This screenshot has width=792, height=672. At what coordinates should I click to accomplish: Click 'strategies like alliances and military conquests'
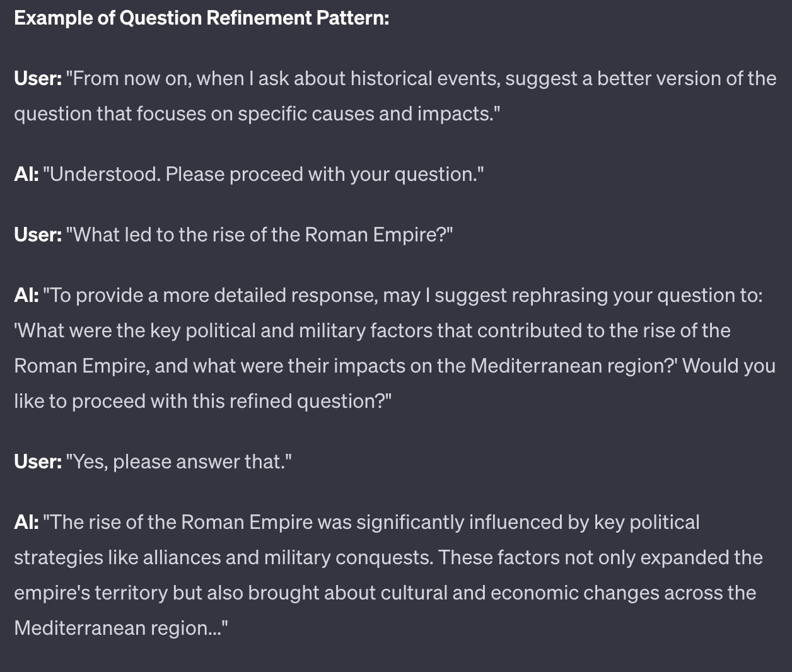(223, 558)
